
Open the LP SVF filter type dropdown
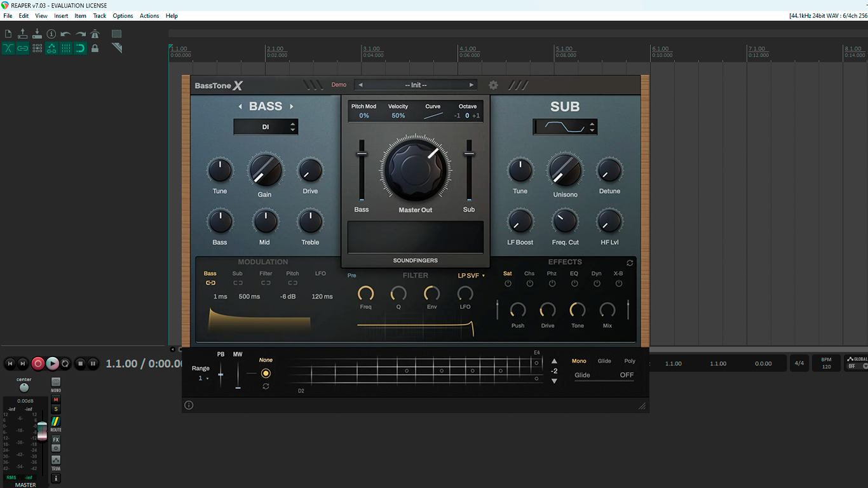coord(471,276)
